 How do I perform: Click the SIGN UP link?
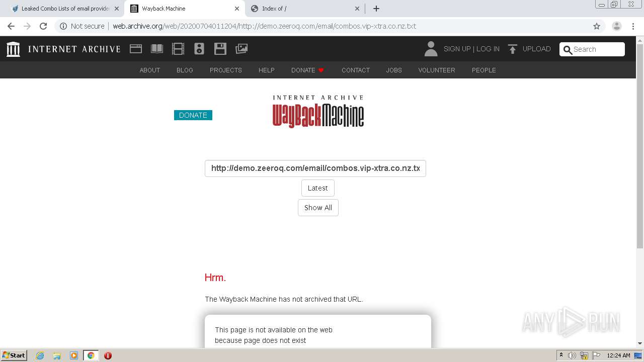[457, 49]
